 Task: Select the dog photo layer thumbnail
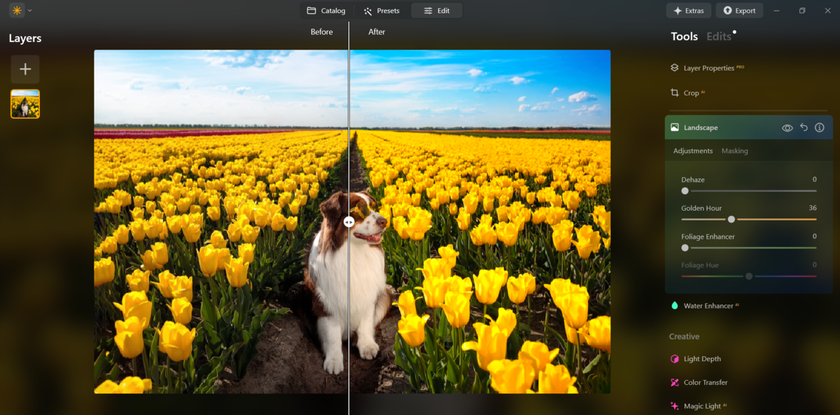[x=25, y=104]
